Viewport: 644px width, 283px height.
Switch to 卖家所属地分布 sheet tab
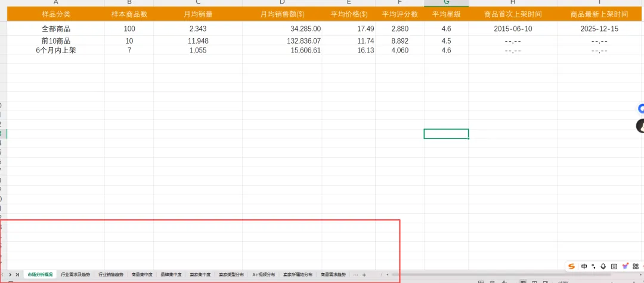(x=298, y=275)
